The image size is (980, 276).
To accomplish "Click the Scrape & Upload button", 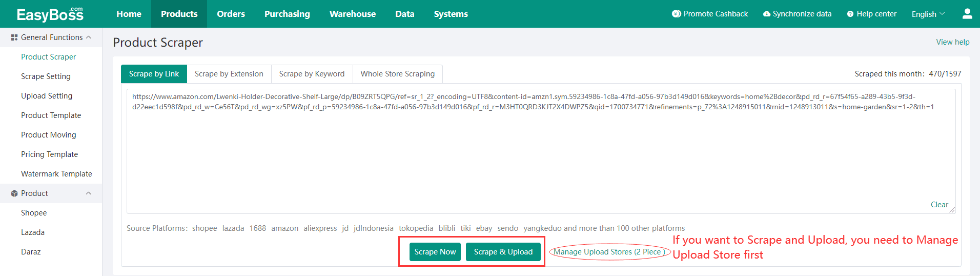I will (503, 252).
